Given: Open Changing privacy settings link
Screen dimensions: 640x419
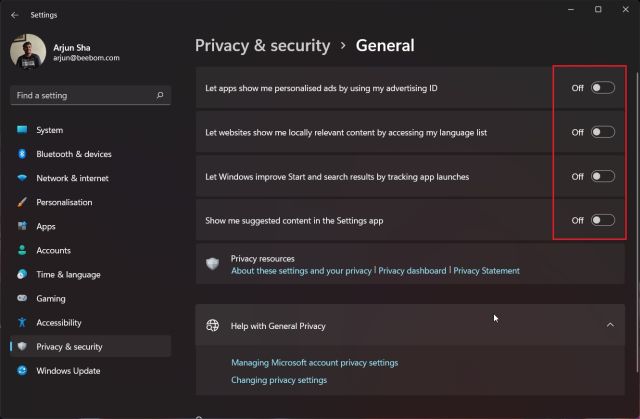Looking at the screenshot, I should coord(279,380).
